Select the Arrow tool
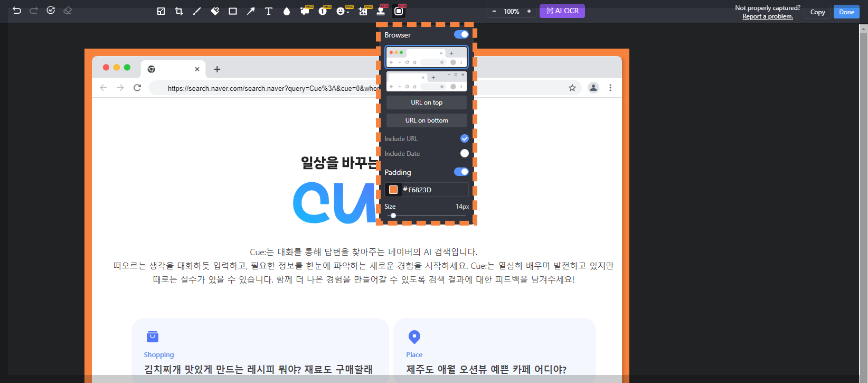The width and height of the screenshot is (868, 383). tap(251, 11)
